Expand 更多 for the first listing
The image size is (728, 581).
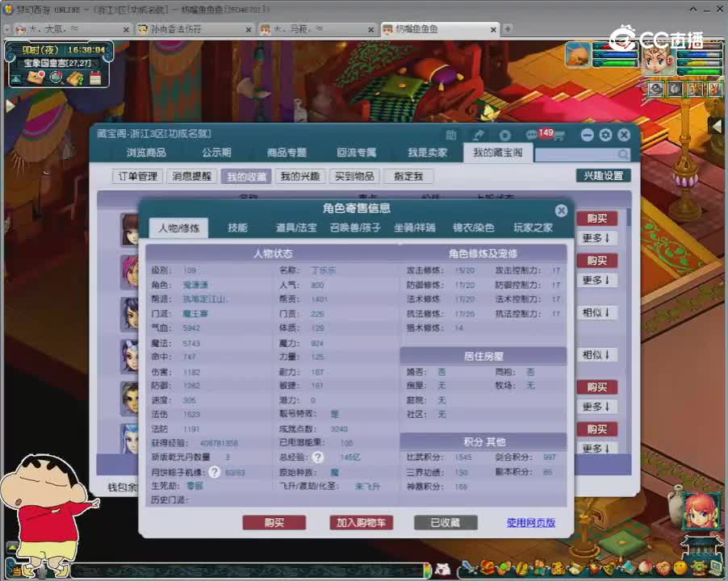pyautogui.click(x=596, y=238)
